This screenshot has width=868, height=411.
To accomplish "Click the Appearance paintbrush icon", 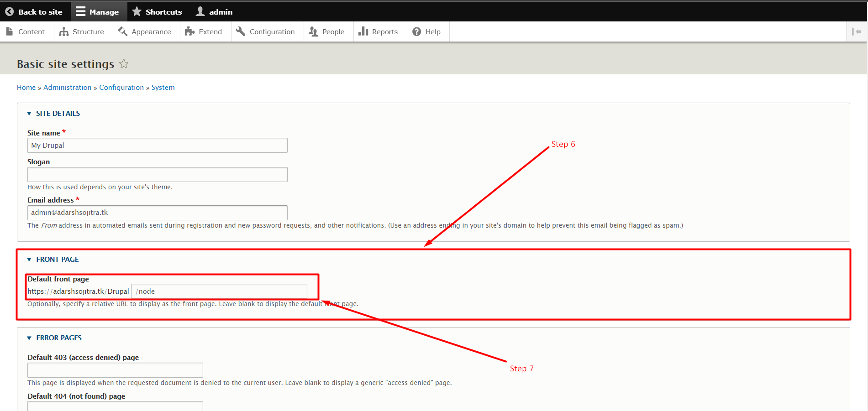I will coord(122,31).
